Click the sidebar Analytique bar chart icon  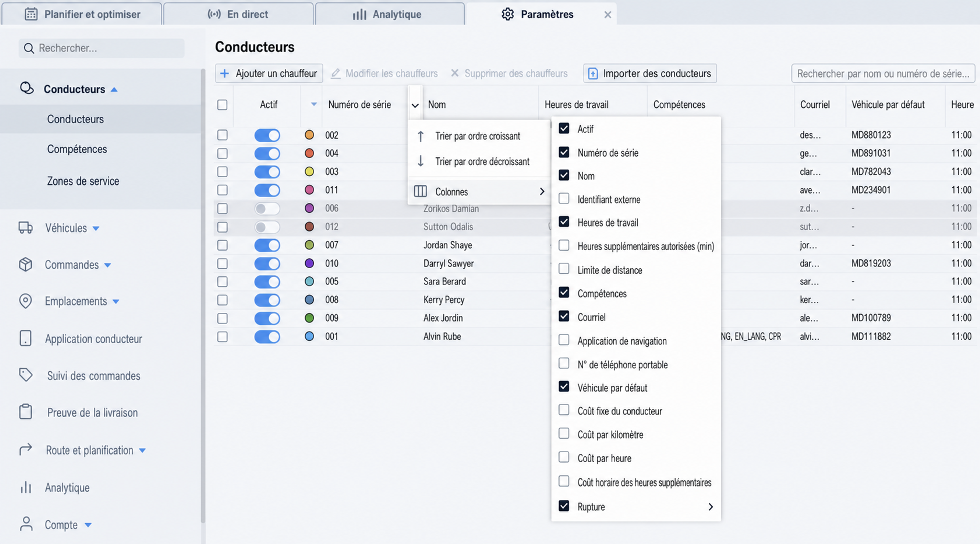pos(25,487)
